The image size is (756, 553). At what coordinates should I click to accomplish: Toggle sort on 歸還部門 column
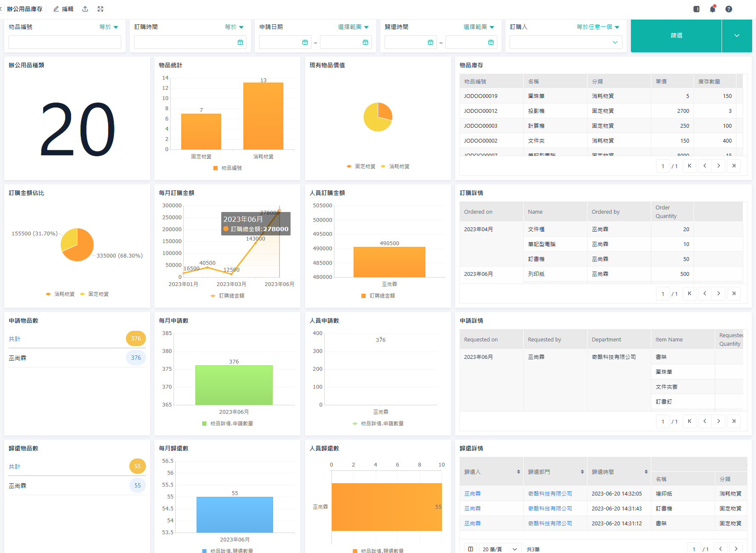582,472
